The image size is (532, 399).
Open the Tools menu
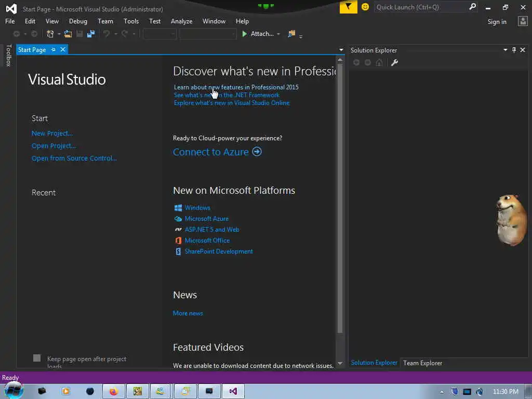pos(131,21)
